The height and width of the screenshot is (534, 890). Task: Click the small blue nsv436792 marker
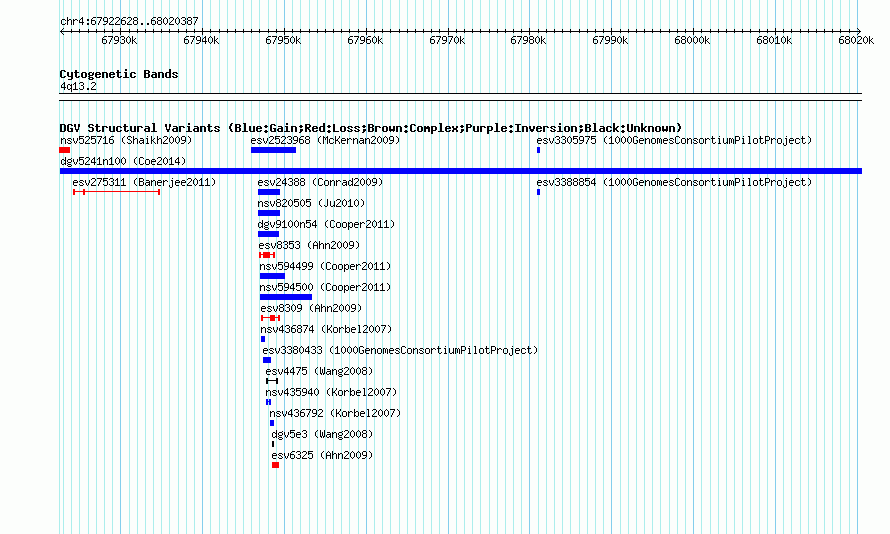[272, 423]
